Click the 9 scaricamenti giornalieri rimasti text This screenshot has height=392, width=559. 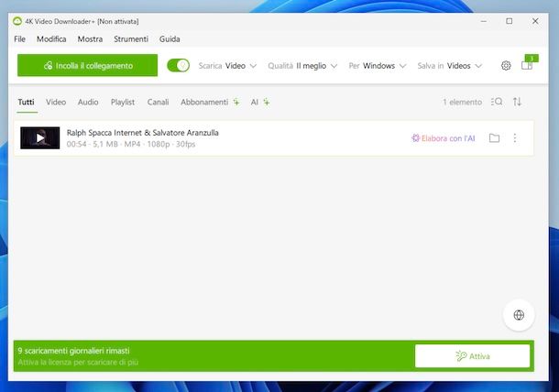[x=74, y=351]
